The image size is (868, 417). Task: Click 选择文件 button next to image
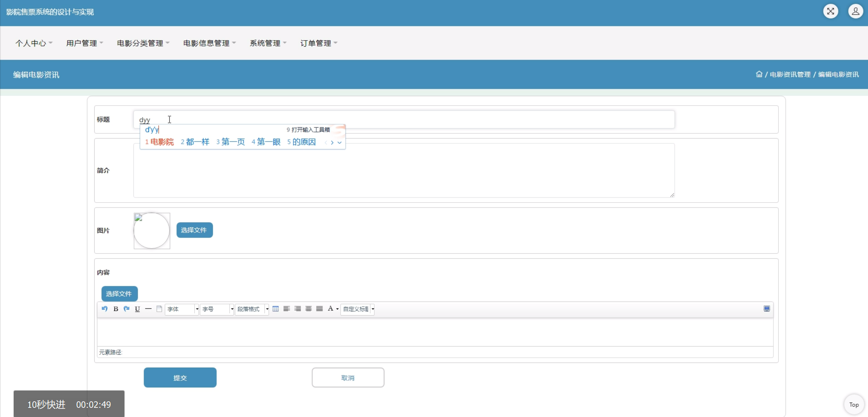tap(194, 230)
